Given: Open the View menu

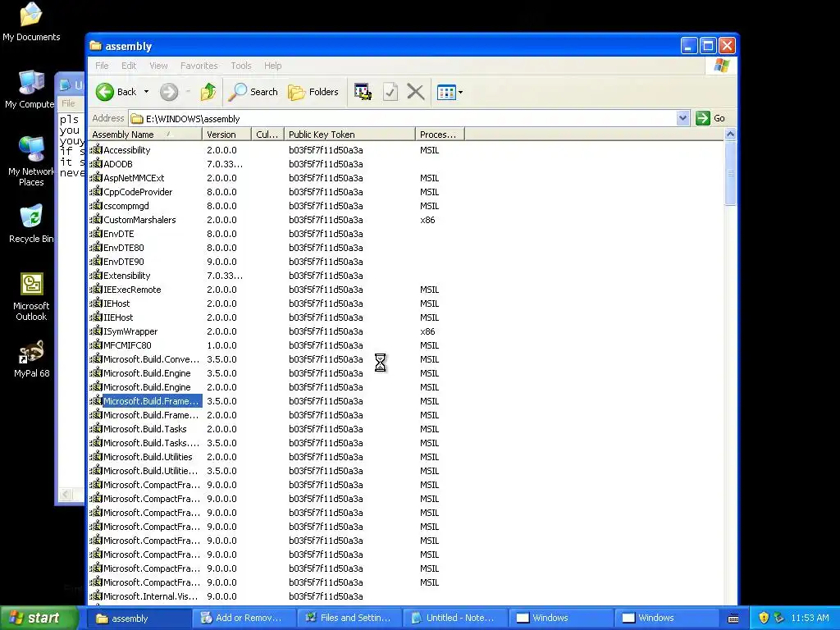Looking at the screenshot, I should click(x=158, y=66).
